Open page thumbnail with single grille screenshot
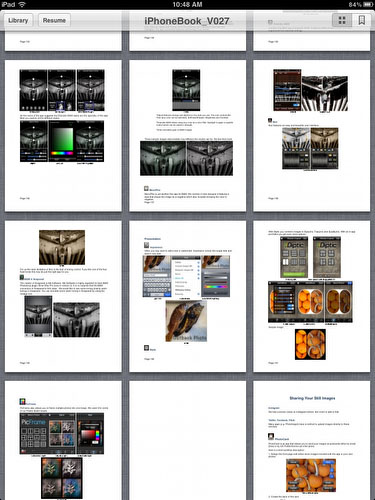Image resolution: width=375 pixels, height=500 pixels. click(x=187, y=136)
